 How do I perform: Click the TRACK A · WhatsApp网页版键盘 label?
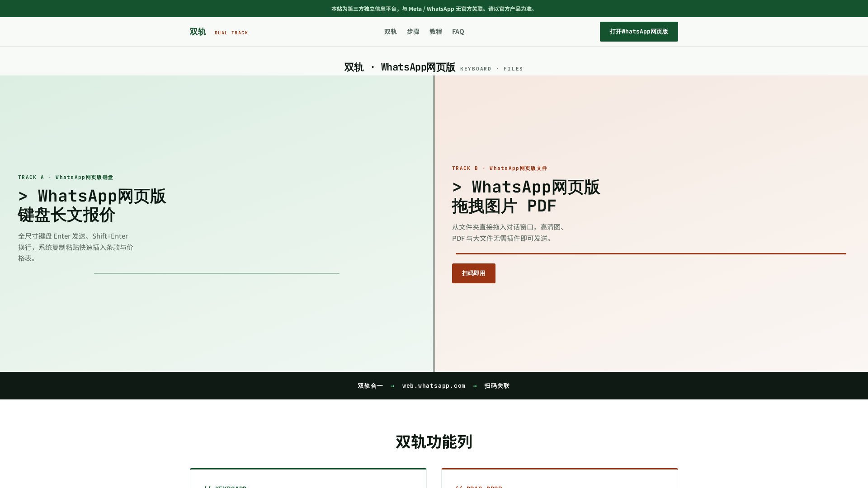[66, 177]
